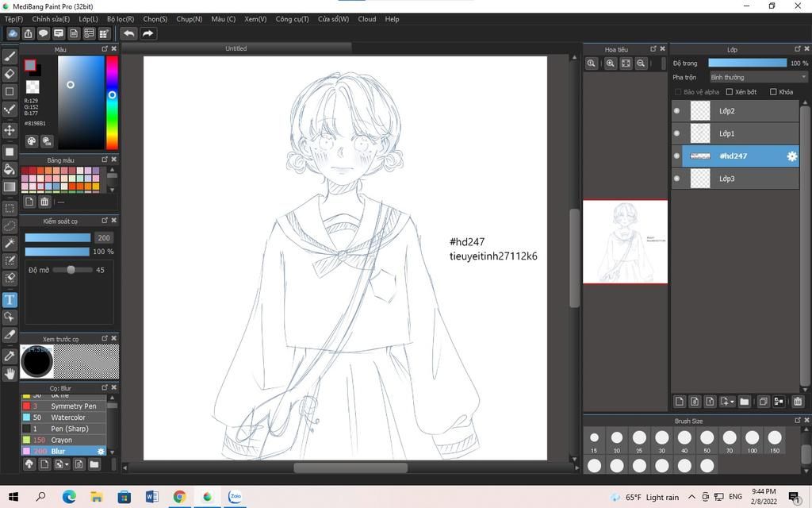Select the Text tool
Viewport: 812px width, 508px height.
(x=10, y=299)
